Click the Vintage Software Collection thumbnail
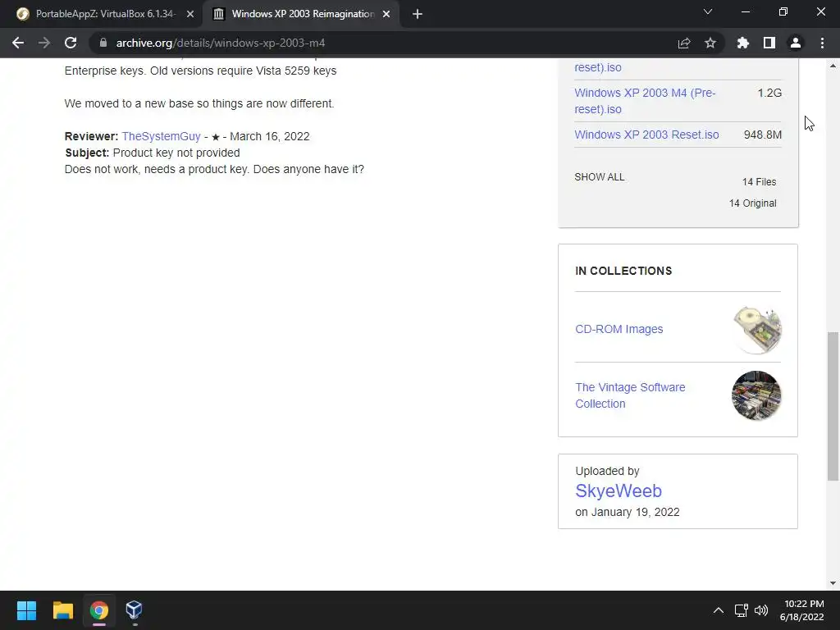Screen dimensions: 840x630 756,395
